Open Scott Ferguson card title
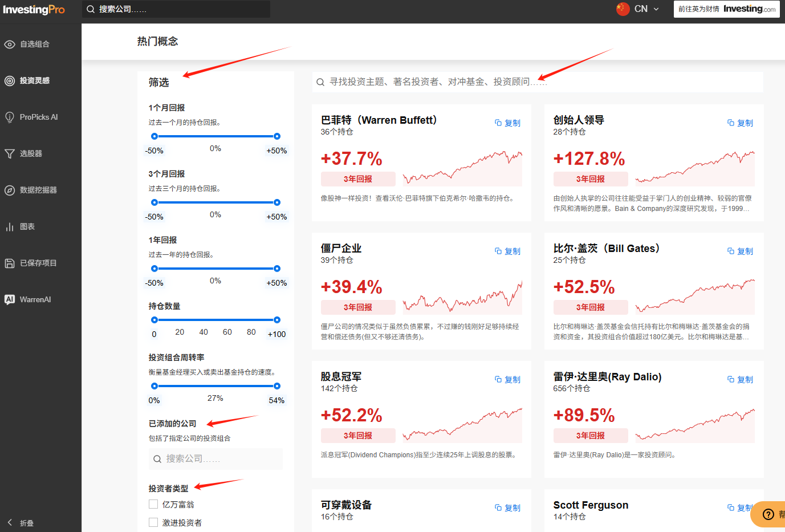This screenshot has height=532, width=785. pos(591,505)
